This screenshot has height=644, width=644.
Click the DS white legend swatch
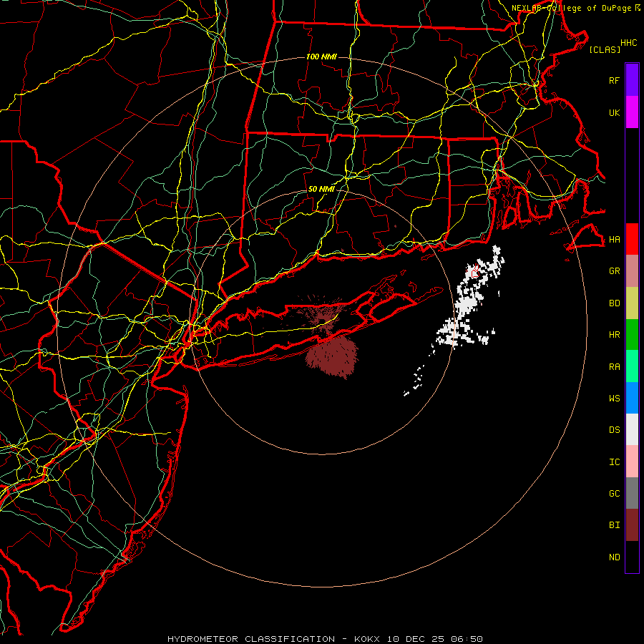(x=632, y=429)
